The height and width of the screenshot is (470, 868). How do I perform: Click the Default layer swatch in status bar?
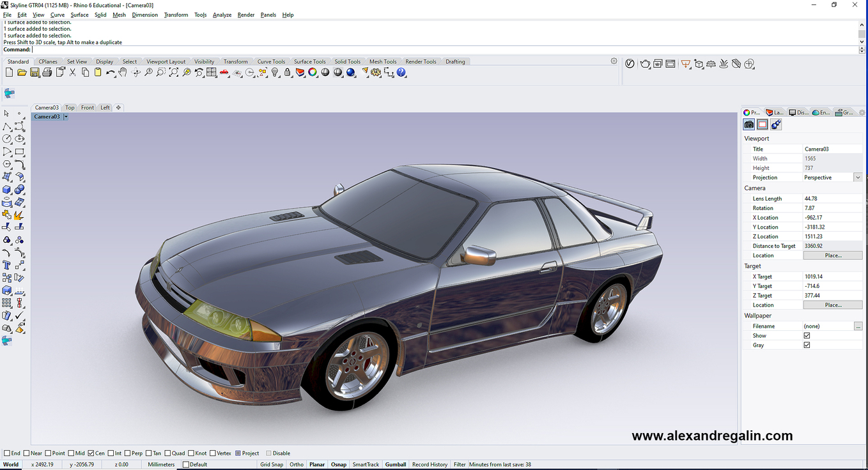[x=186, y=464]
